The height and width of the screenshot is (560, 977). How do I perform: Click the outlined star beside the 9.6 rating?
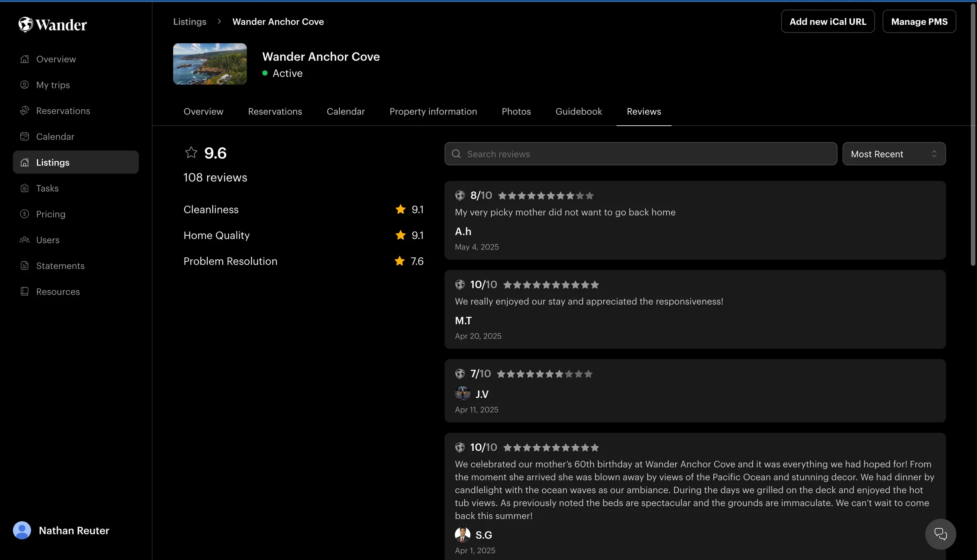(191, 153)
